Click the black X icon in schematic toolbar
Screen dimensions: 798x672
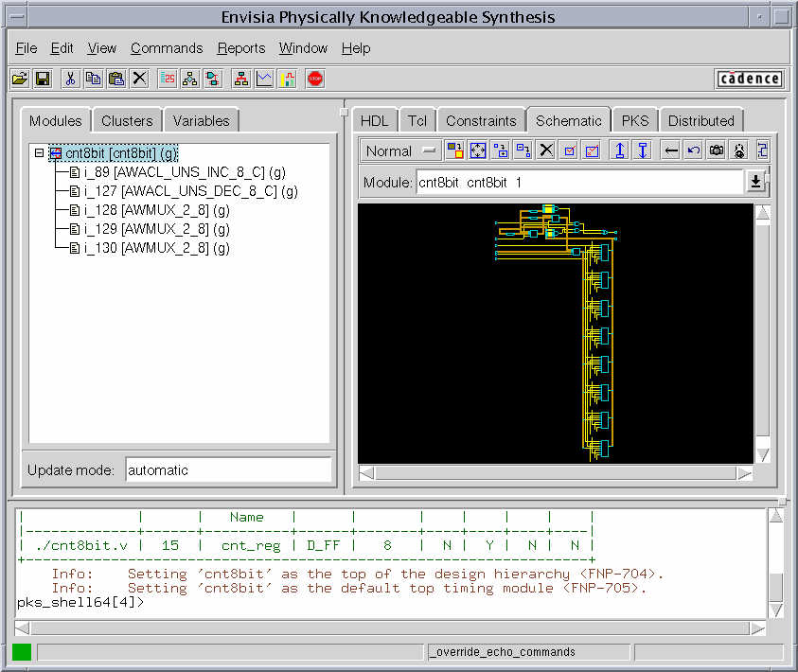546,150
